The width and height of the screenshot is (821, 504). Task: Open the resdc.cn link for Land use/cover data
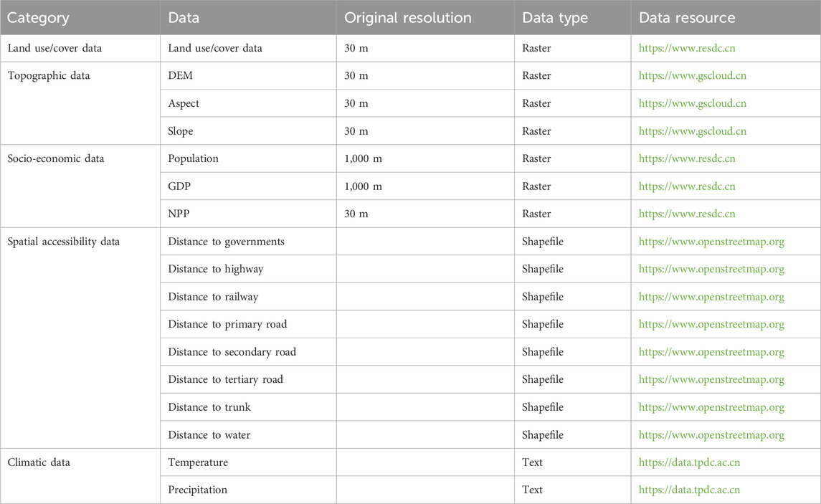click(x=686, y=48)
